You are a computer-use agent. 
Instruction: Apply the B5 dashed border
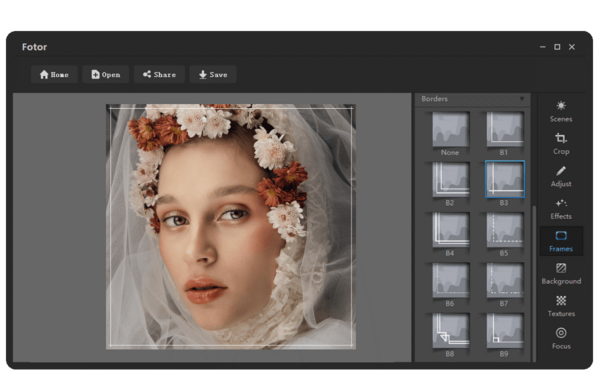[504, 230]
